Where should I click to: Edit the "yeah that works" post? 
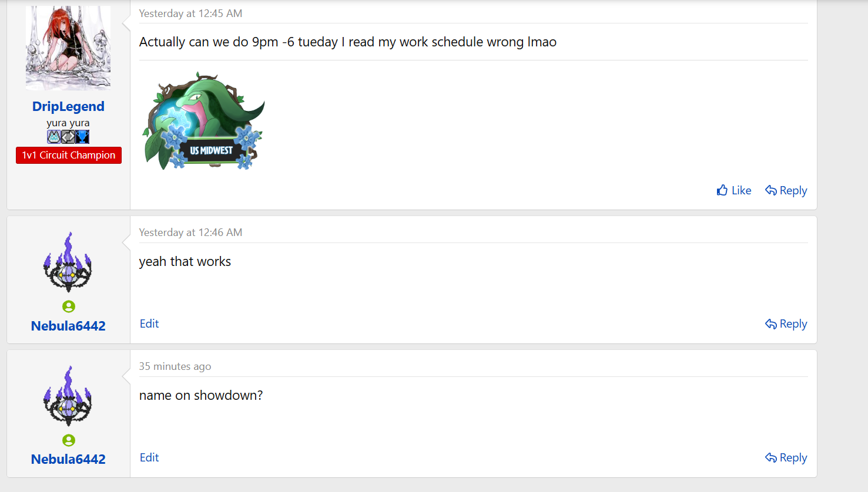click(149, 323)
